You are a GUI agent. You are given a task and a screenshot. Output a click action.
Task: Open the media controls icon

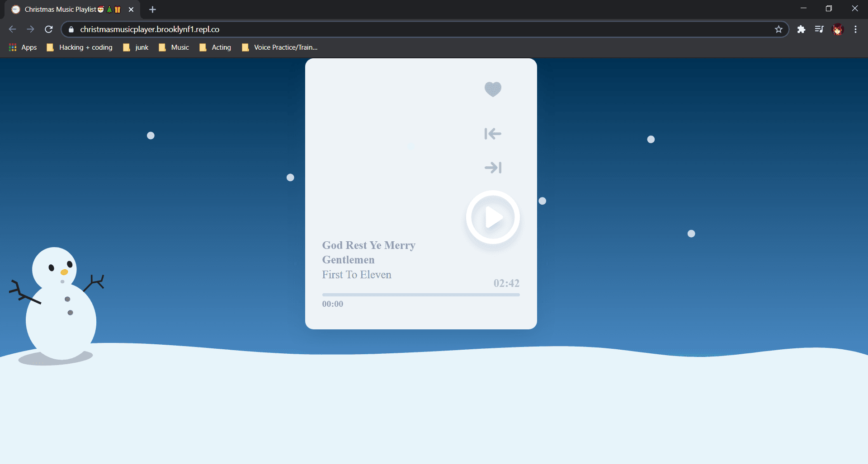(x=819, y=29)
